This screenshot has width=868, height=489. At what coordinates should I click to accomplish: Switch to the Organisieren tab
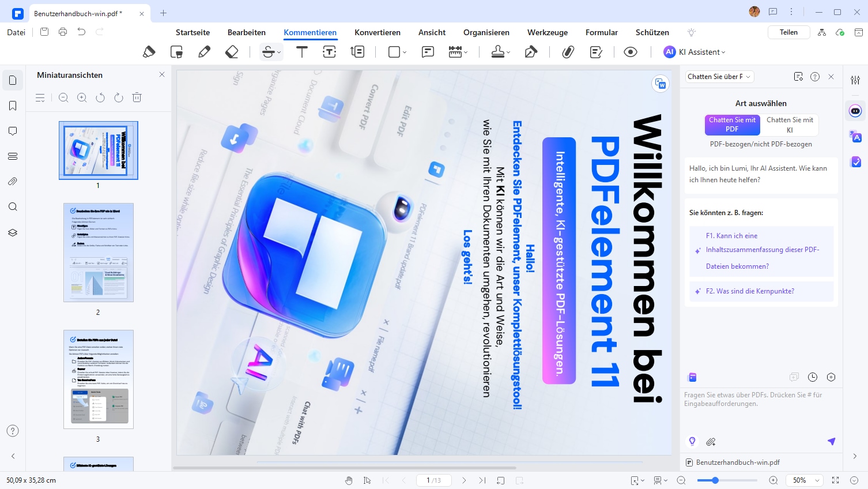click(x=486, y=32)
